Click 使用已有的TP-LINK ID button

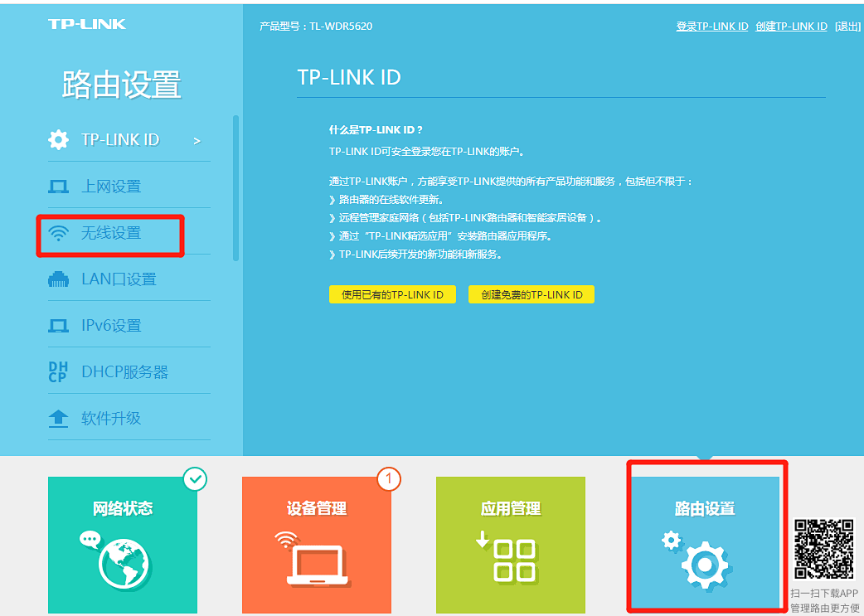[x=392, y=295]
